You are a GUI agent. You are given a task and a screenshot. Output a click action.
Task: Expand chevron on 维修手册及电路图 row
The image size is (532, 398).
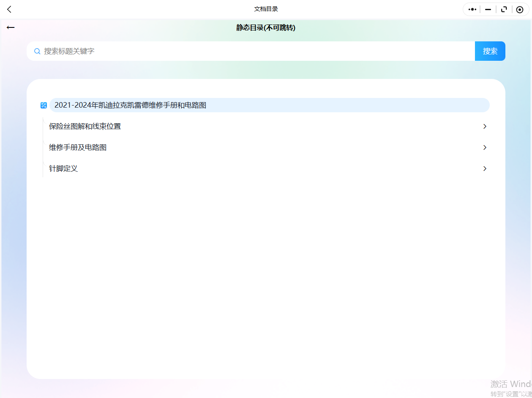[x=485, y=147]
